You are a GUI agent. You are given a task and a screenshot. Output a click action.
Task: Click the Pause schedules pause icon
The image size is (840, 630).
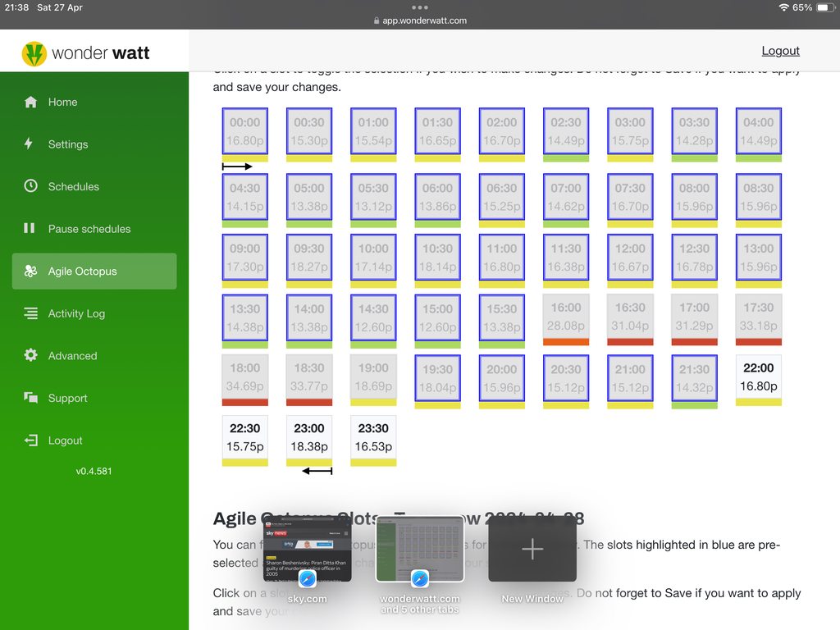[x=30, y=229]
